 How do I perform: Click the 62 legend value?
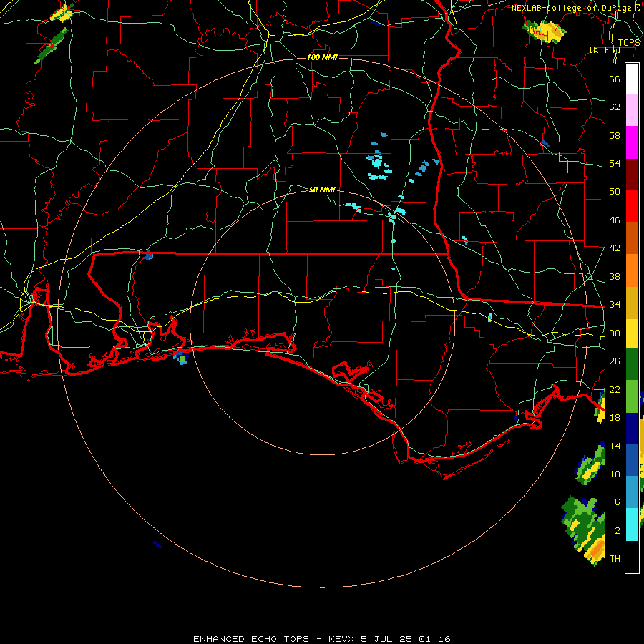coord(615,107)
